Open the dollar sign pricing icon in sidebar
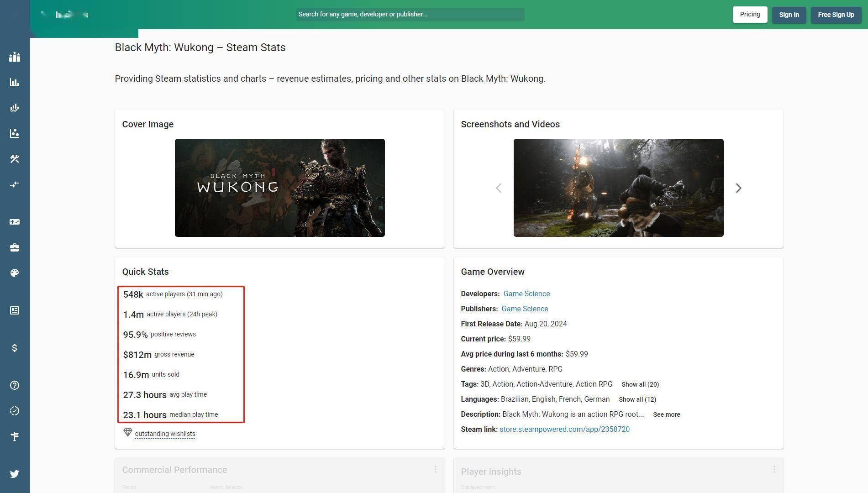 15,348
